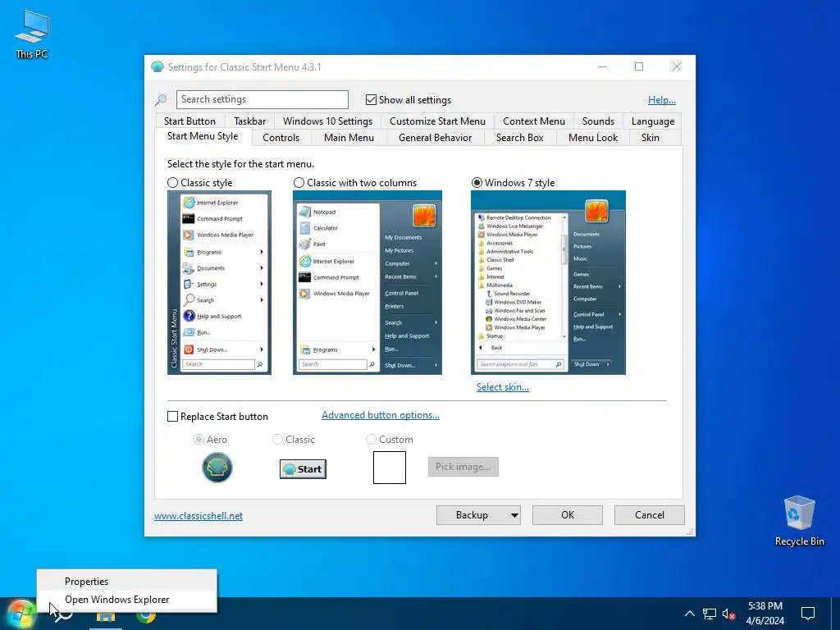Click the disabled Pick image button

(463, 467)
